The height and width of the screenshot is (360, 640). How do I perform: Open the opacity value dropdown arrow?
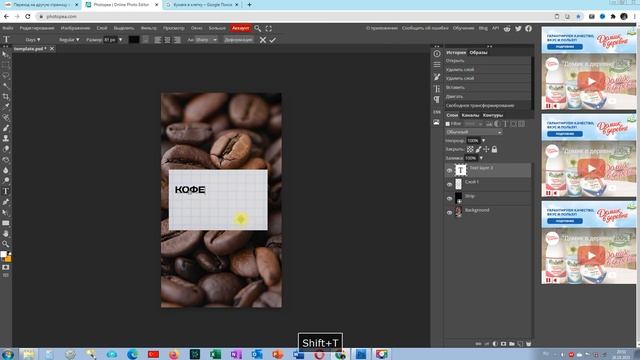pos(484,140)
